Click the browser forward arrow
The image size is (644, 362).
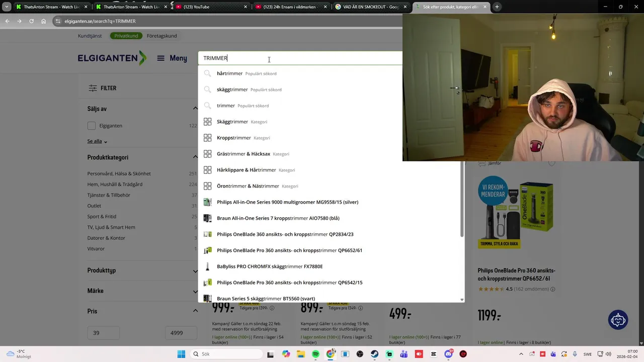19,21
